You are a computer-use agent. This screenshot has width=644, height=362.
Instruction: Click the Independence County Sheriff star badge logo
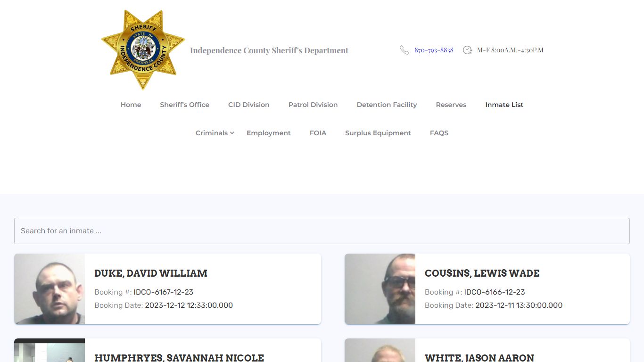[x=143, y=50]
